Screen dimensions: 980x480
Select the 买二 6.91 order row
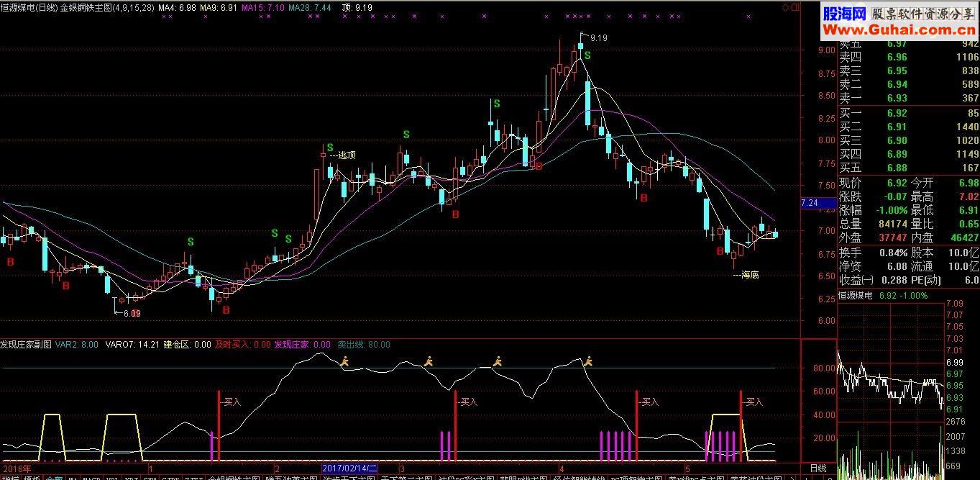[909, 127]
